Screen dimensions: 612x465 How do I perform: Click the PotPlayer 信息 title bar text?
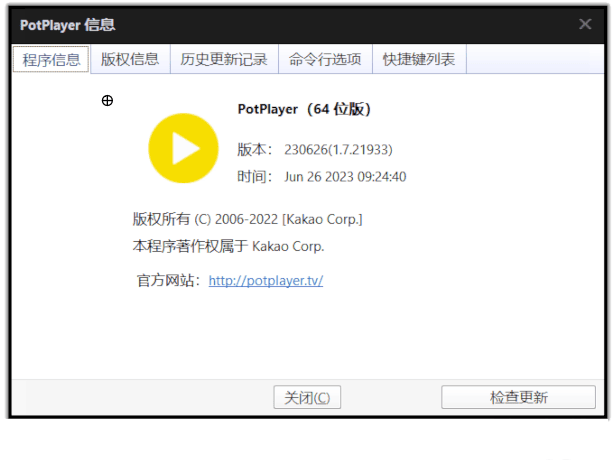pos(67,24)
